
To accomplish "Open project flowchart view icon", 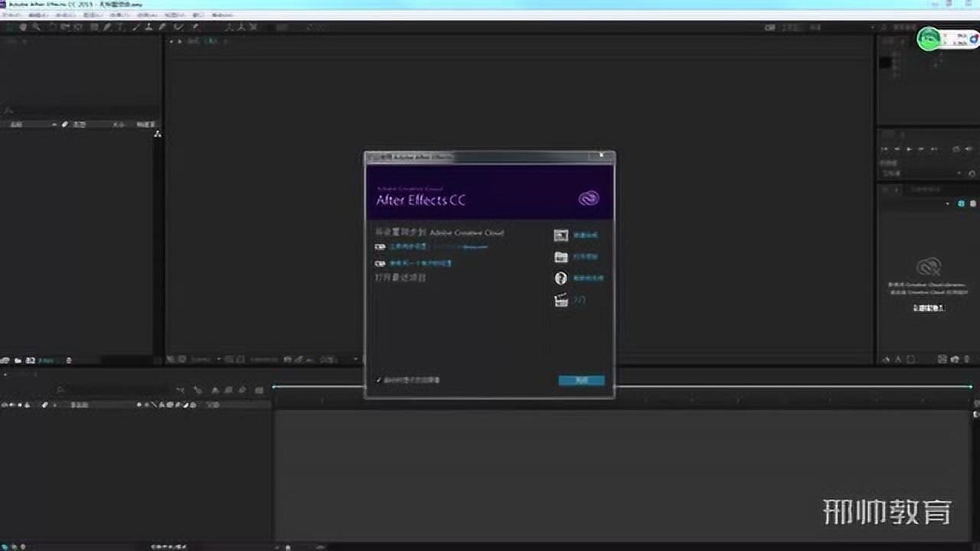I will point(157,134).
